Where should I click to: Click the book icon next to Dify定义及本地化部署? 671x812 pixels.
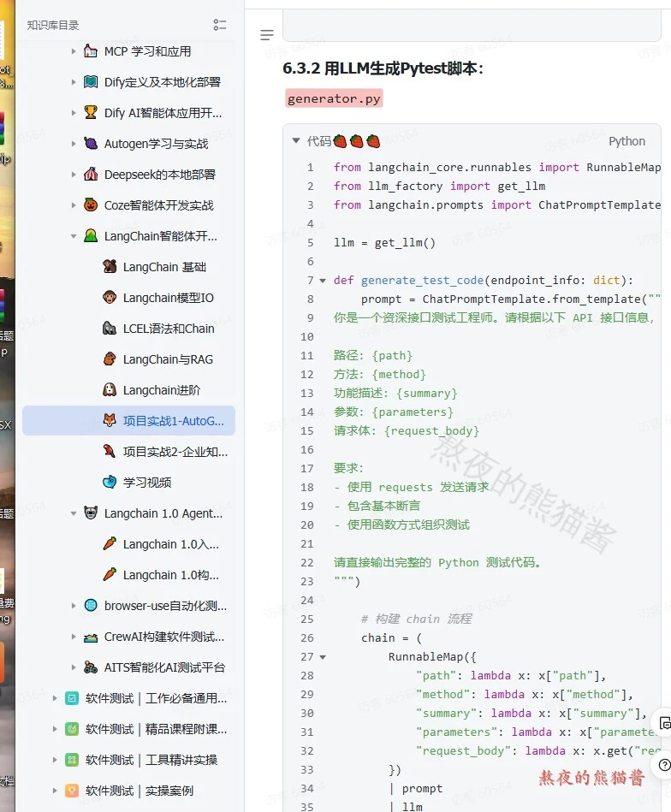coord(91,82)
